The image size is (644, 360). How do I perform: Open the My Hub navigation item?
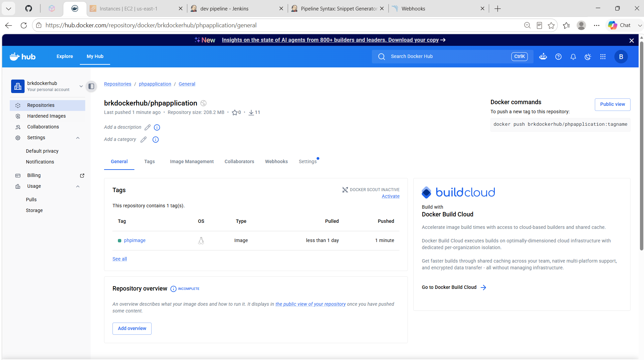pos(95,57)
